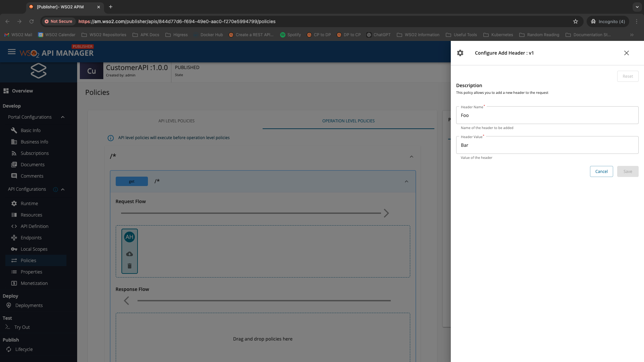The height and width of the screenshot is (362, 644).
Task: Open the Overview dashboard icon
Action: tap(6, 91)
